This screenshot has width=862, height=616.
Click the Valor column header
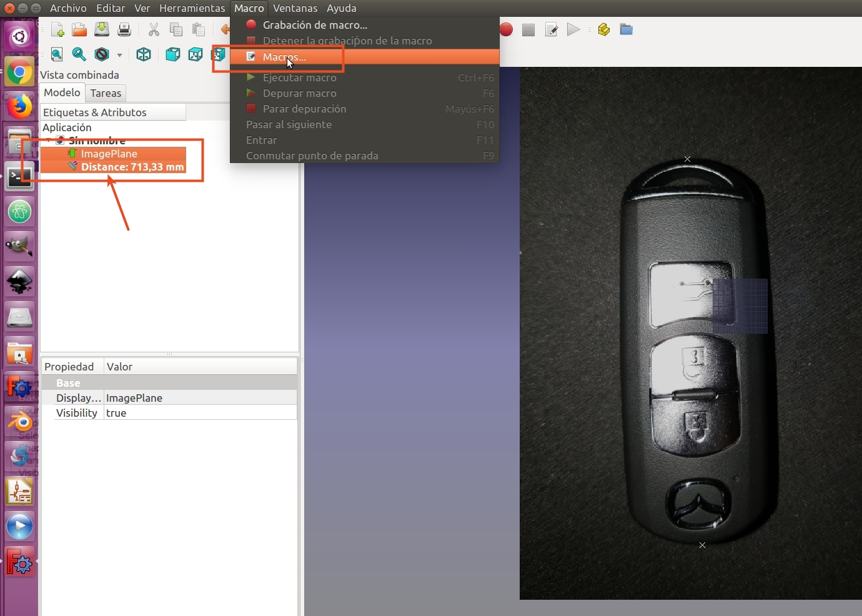point(201,367)
